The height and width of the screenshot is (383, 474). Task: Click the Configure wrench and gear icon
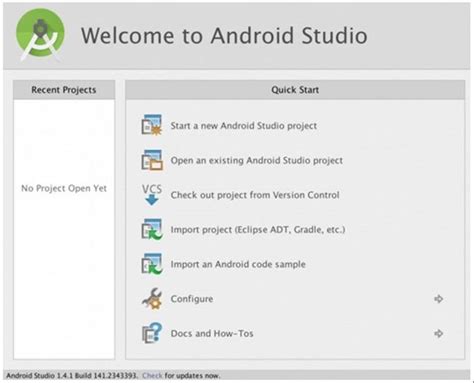(x=152, y=299)
